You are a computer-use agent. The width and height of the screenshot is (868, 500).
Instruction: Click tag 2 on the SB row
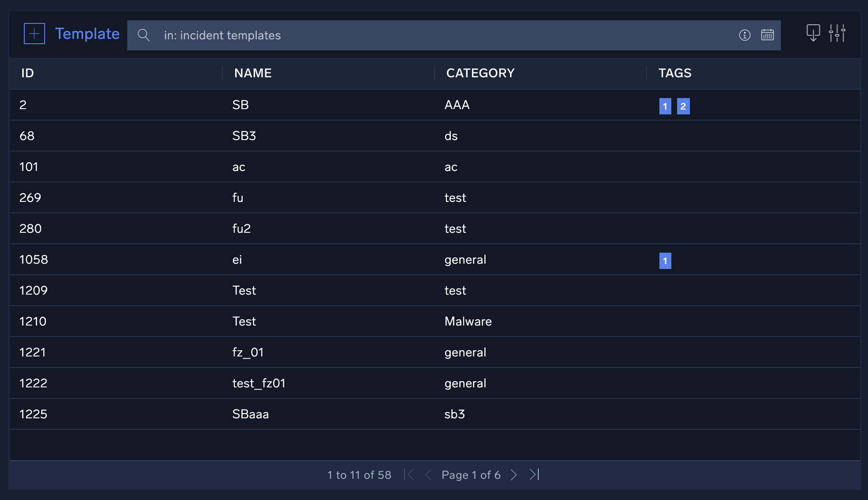[683, 106]
